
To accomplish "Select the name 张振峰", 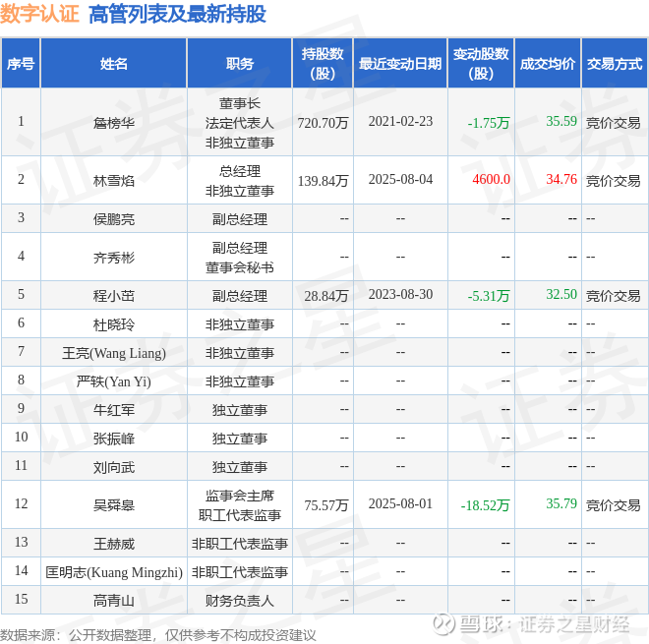I will pyautogui.click(x=114, y=439).
